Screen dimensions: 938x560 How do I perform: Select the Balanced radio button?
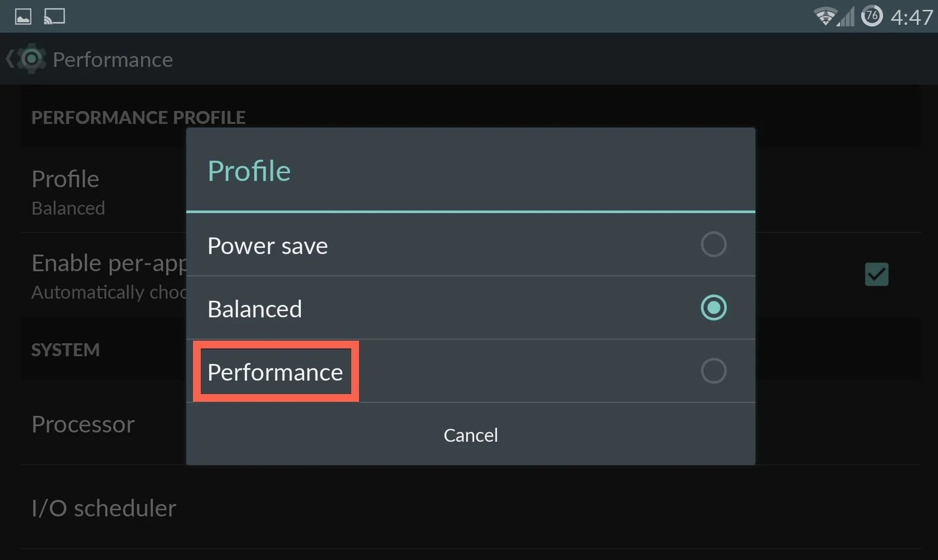click(713, 307)
